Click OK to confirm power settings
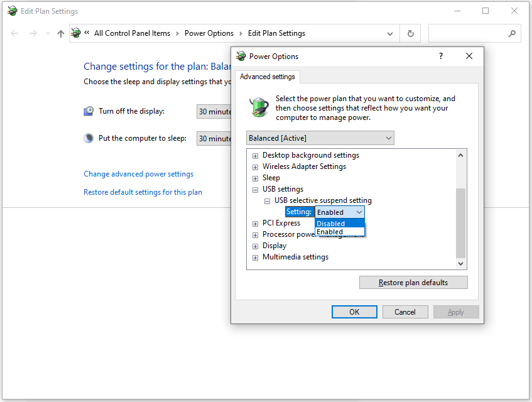532x402 pixels. click(354, 312)
